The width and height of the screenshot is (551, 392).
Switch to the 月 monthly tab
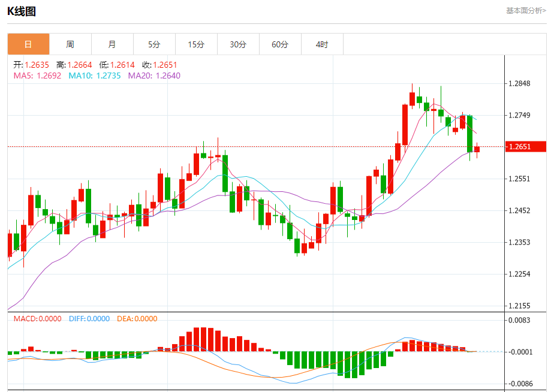pos(112,44)
